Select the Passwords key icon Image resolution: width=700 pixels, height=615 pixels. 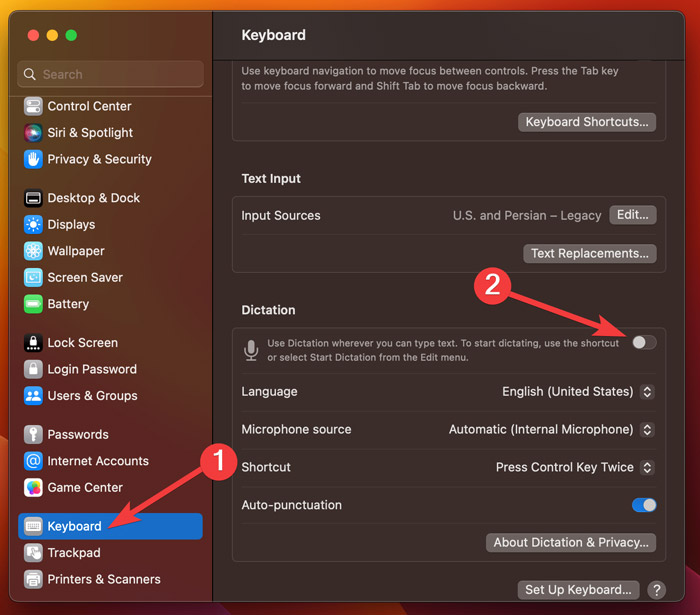click(x=33, y=434)
